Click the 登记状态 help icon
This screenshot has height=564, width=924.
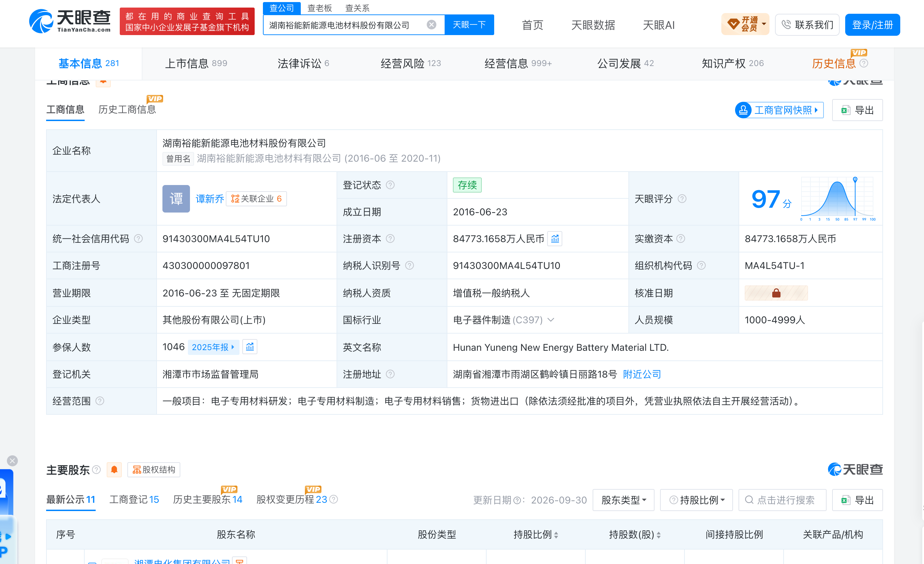[x=390, y=185]
